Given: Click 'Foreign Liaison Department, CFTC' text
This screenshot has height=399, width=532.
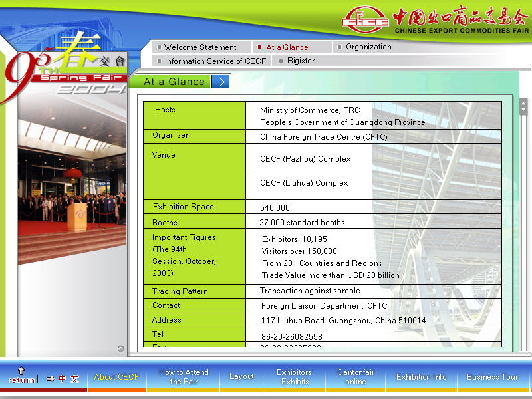Looking at the screenshot, I should pos(324,306).
